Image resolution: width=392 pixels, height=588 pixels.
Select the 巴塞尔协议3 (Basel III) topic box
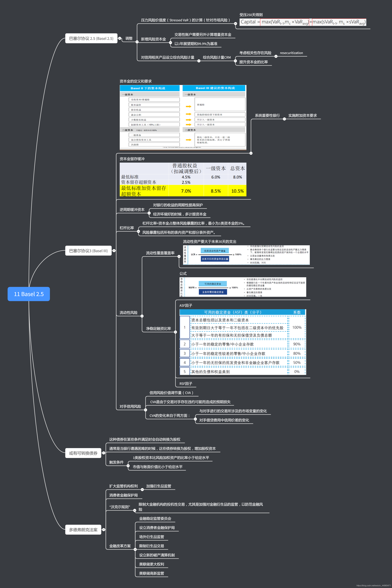click(88, 251)
